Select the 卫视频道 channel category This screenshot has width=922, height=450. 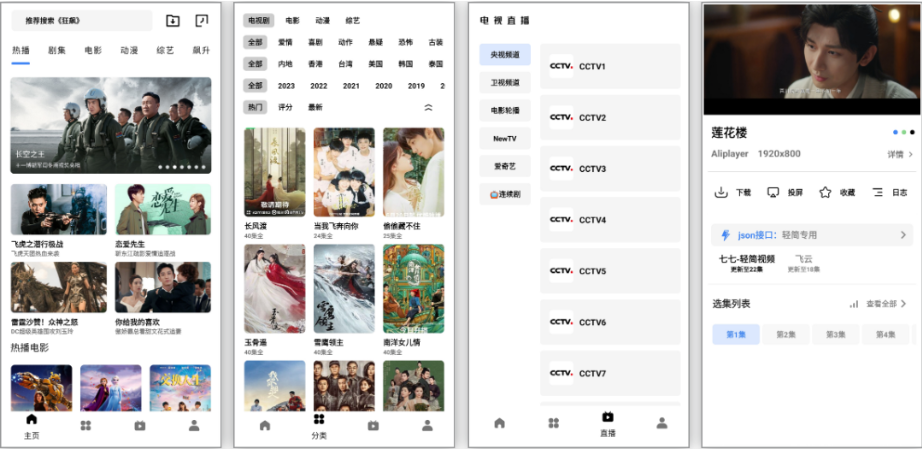(505, 83)
